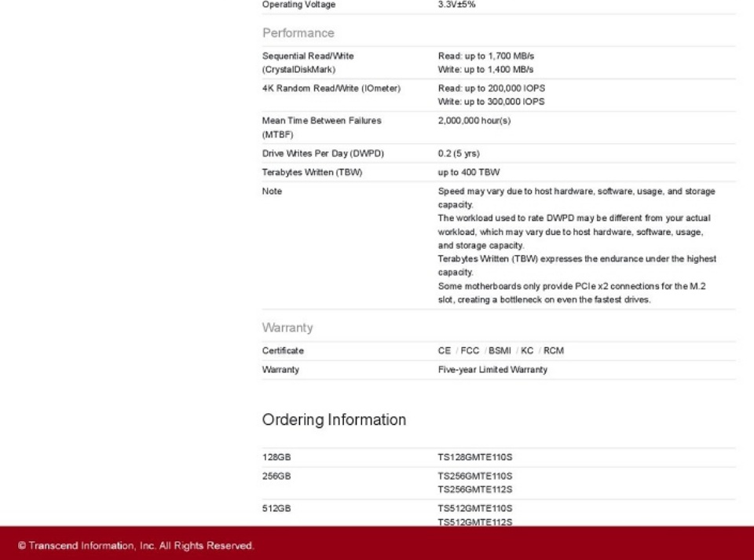Select the 128GB capacity label
Screen dimensions: 754x560
(276, 457)
